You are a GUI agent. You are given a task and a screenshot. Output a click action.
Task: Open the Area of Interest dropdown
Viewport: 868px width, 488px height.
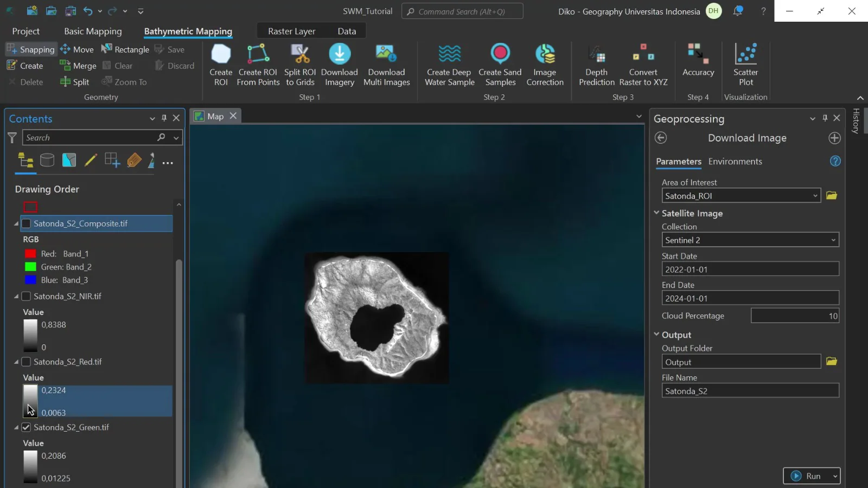coord(815,196)
